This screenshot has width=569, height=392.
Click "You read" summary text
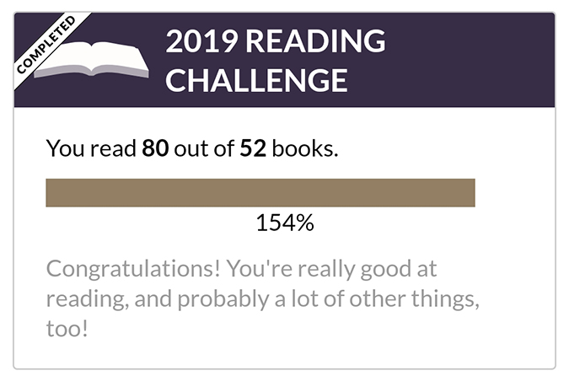pos(91,148)
